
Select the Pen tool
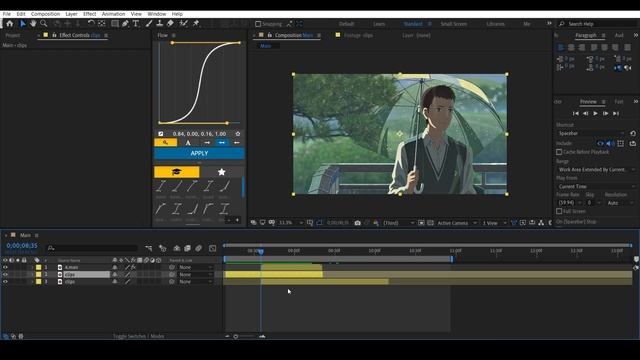pos(125,24)
